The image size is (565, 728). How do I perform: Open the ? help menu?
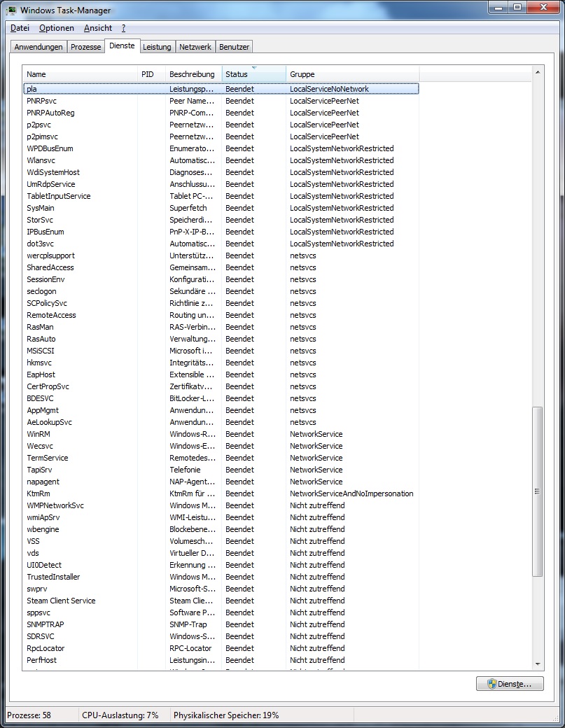point(123,28)
